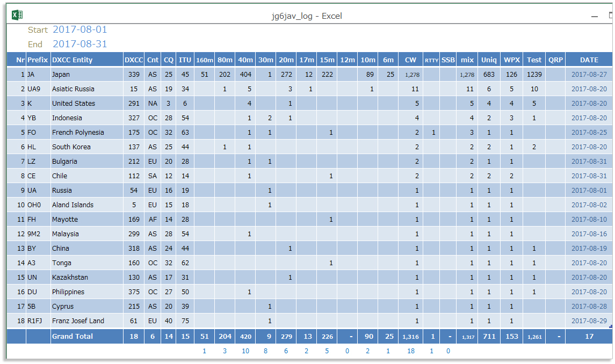Click the QRP column header
615x364 pixels.
pos(555,60)
